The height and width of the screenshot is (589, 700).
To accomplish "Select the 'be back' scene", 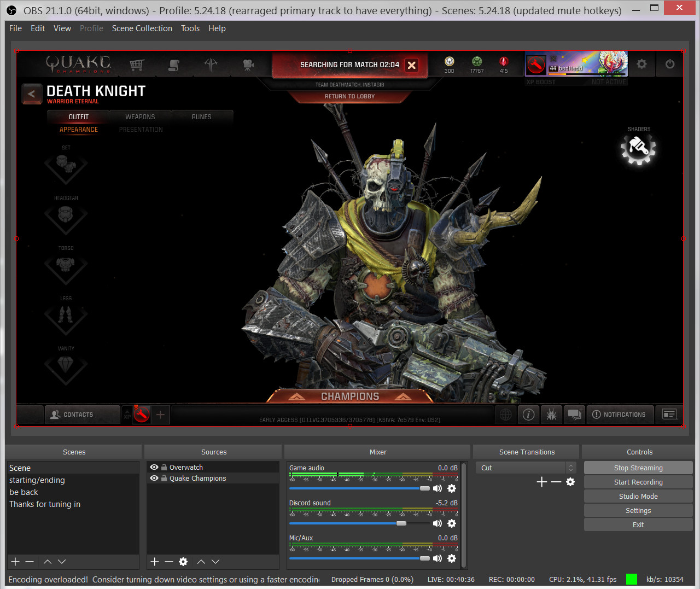I will [x=73, y=492].
